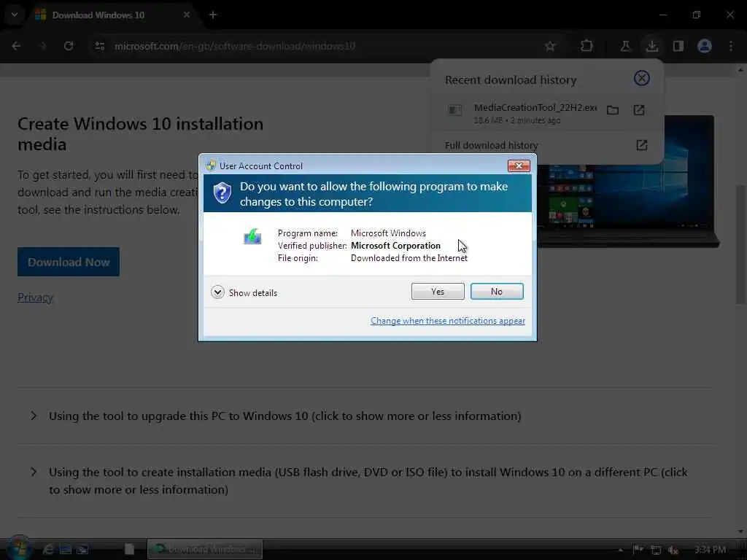Viewport: 747px width, 560px height.
Task: Click the program icon in UAC dialog
Action: (x=252, y=236)
